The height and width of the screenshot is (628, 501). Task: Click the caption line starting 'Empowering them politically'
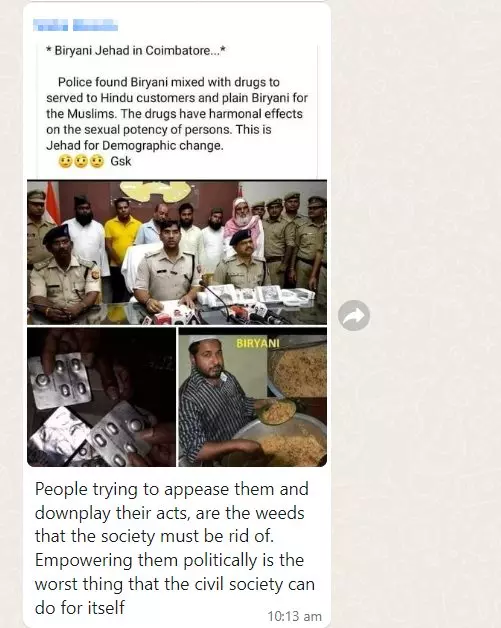pyautogui.click(x=169, y=560)
